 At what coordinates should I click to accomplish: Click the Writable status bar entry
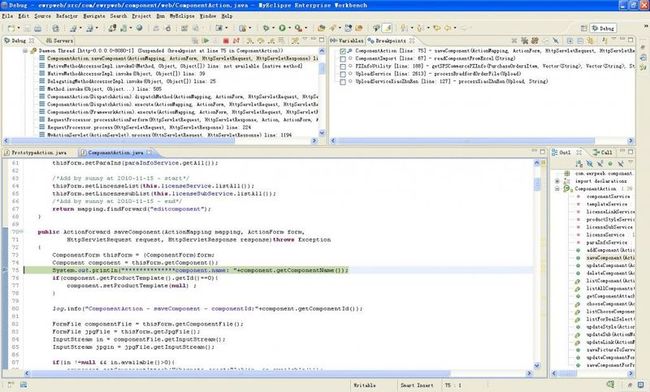pos(364,385)
